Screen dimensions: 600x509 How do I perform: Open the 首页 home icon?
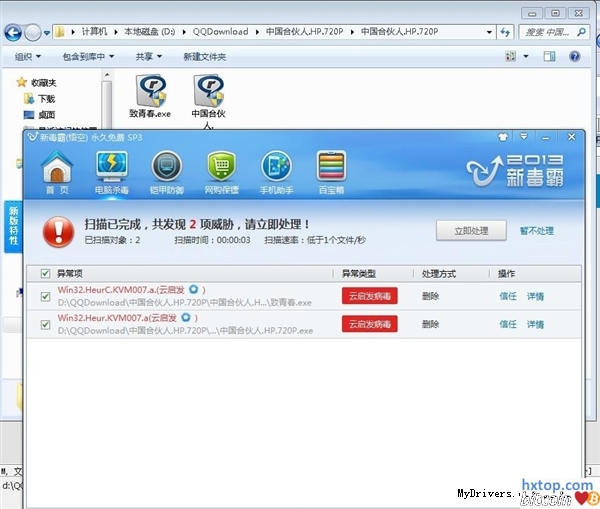(x=57, y=171)
